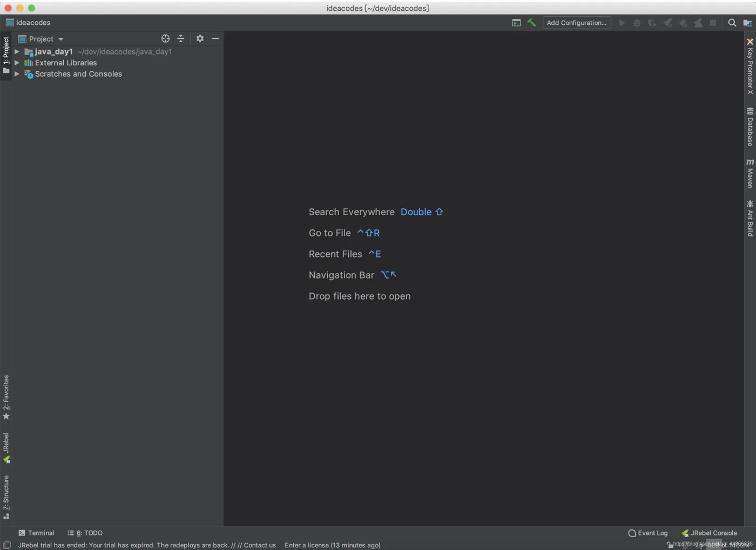
Task: Click the 'Go to File' hint text
Action: point(330,233)
